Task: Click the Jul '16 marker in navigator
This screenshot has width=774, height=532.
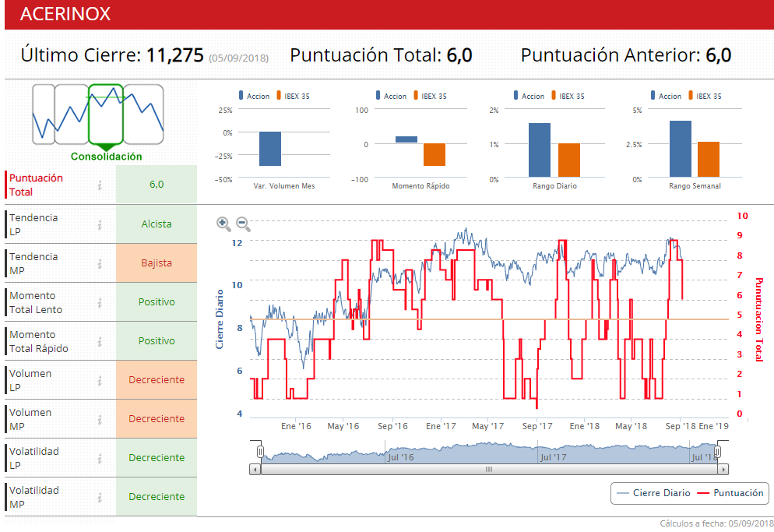Action: tap(401, 457)
